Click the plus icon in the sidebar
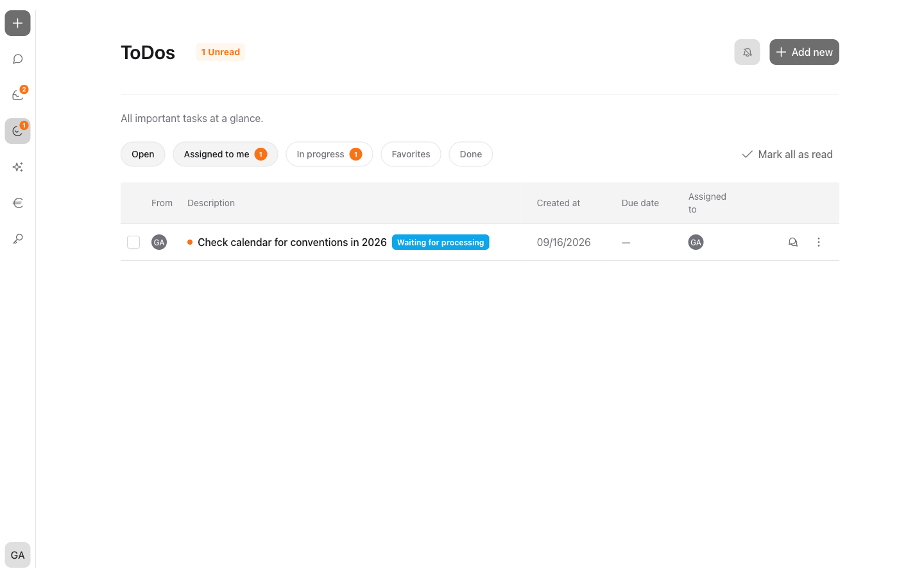 tap(17, 23)
